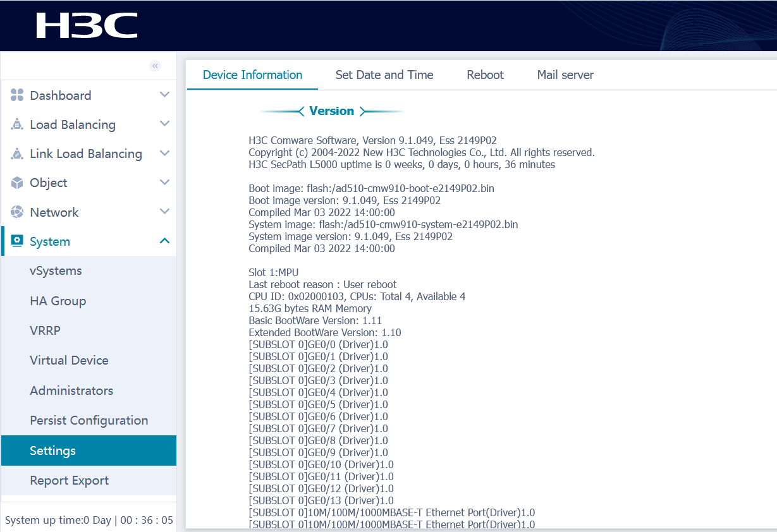Click 'Last reboot reason : User reboot'
The width and height of the screenshot is (777, 532).
pos(323,284)
